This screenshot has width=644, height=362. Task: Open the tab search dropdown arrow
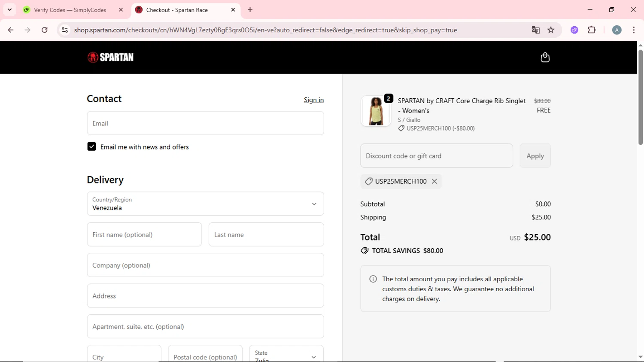9,9
